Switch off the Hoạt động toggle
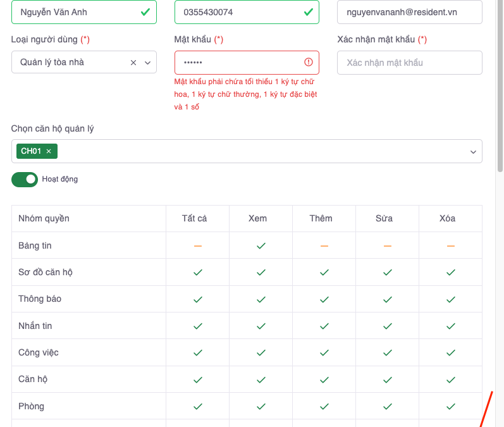Image resolution: width=504 pixels, height=427 pixels. [25, 180]
